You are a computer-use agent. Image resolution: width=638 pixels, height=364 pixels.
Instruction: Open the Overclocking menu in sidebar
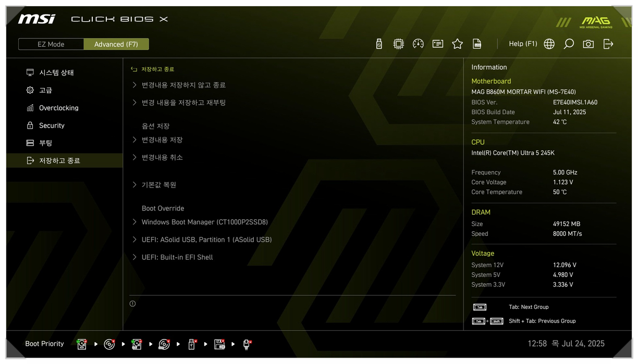point(58,108)
